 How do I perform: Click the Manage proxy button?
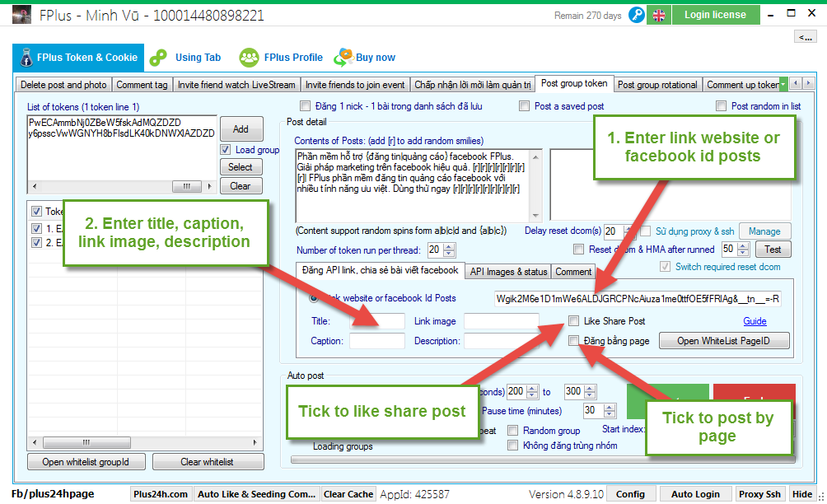tap(764, 231)
